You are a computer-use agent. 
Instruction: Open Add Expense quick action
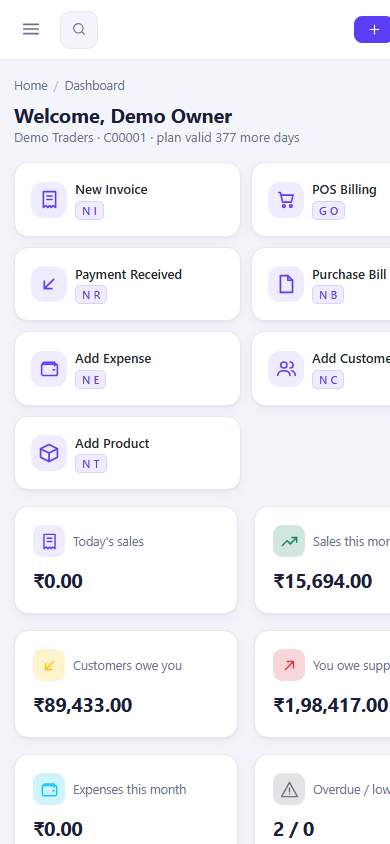(127, 369)
